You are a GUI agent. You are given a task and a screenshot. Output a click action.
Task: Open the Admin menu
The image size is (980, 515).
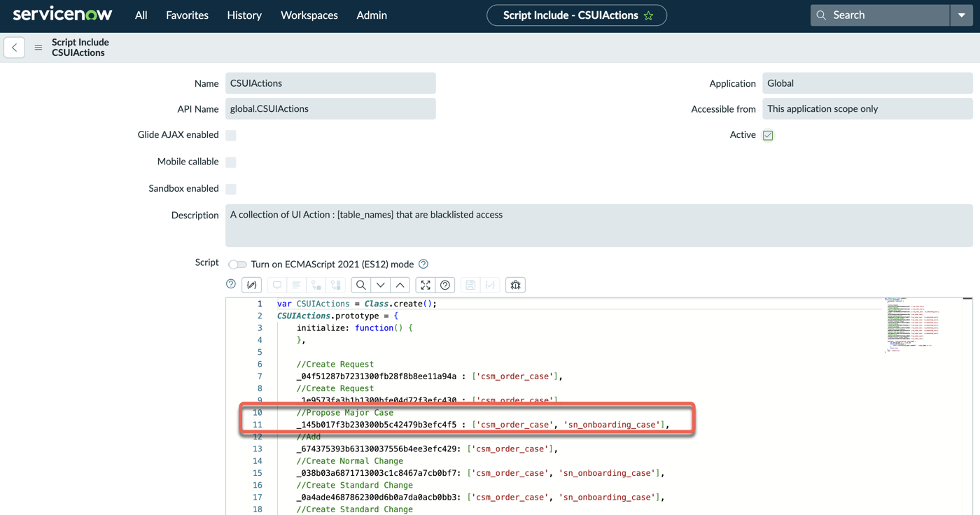click(x=372, y=15)
